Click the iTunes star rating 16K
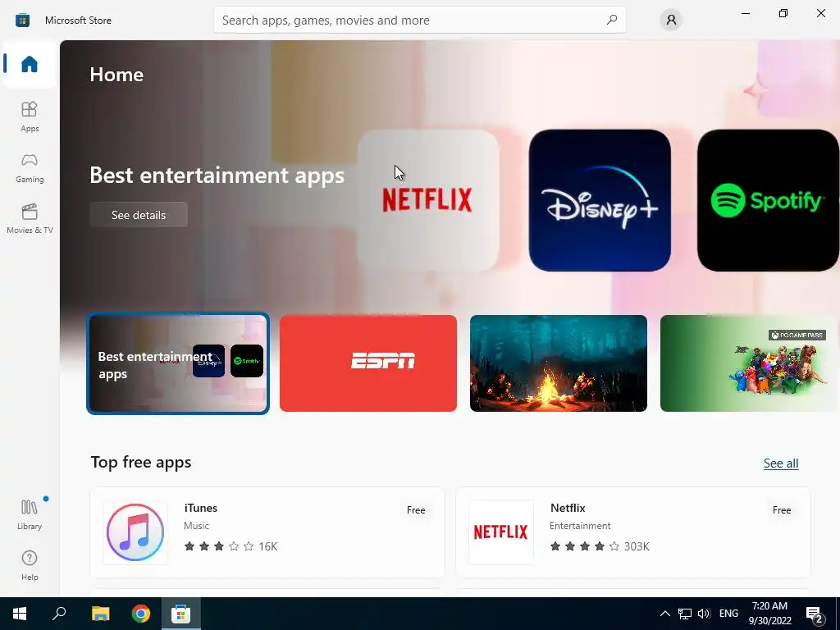 [x=231, y=546]
